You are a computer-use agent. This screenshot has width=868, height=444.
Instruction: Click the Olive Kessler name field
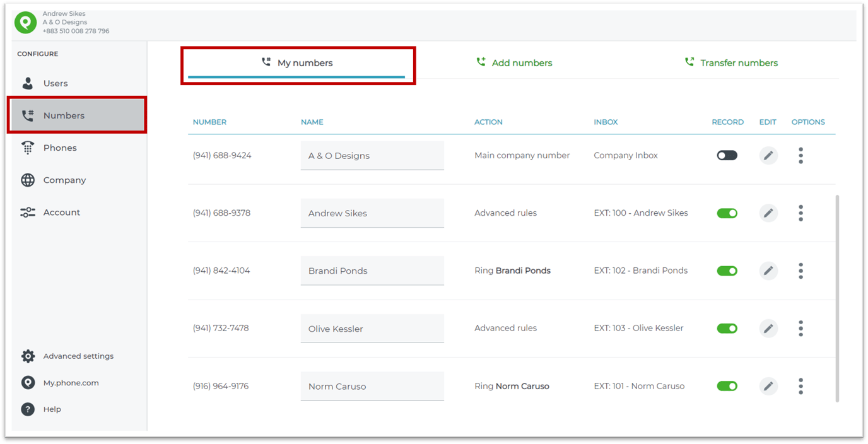(x=372, y=329)
